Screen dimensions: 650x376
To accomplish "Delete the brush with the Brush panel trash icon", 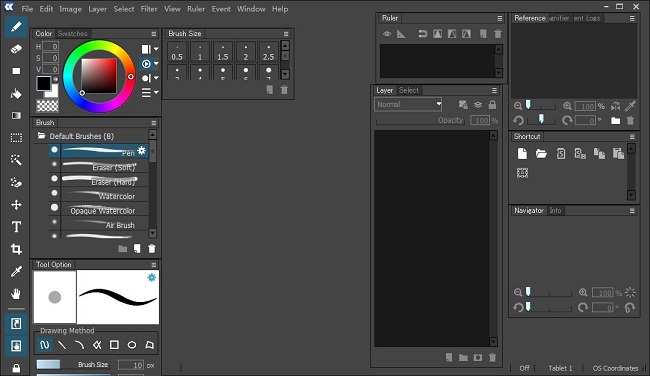I will tap(152, 248).
